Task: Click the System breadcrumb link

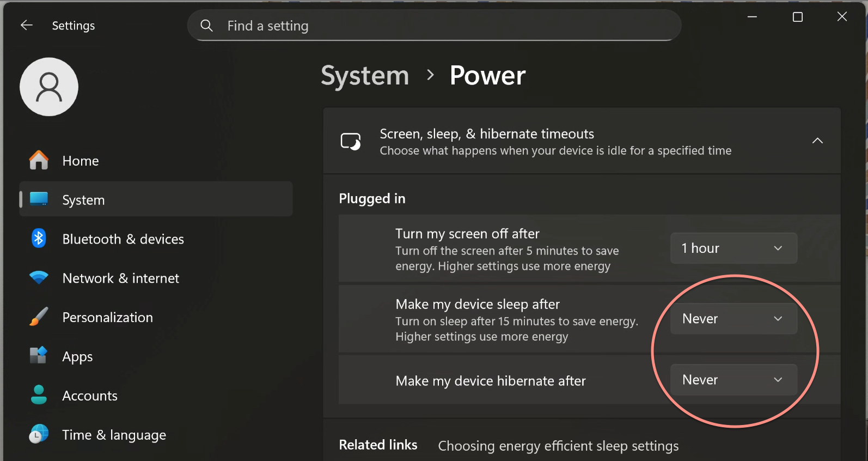Action: pyautogui.click(x=365, y=76)
